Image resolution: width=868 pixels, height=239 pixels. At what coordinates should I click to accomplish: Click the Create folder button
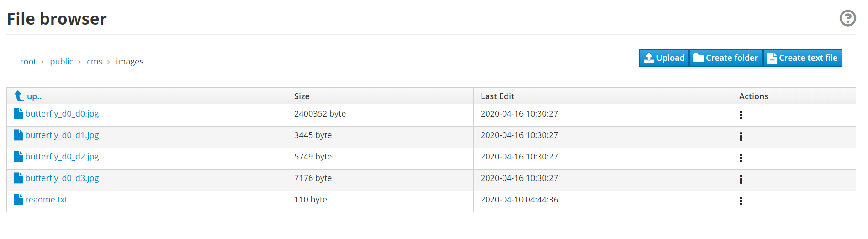726,58
